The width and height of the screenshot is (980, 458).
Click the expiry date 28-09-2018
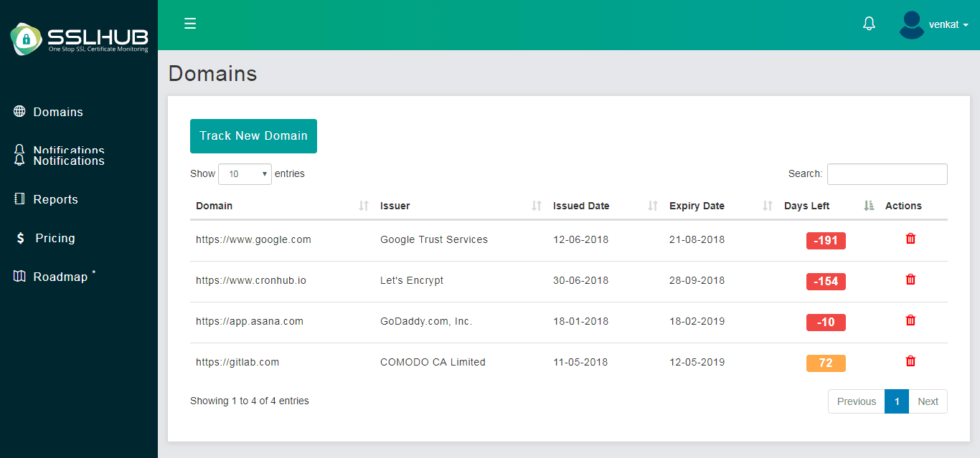(697, 281)
